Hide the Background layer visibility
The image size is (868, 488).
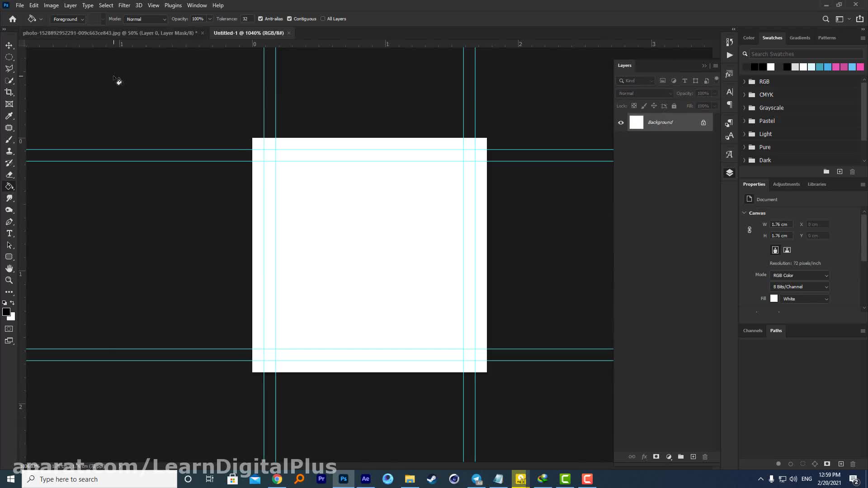pyautogui.click(x=621, y=122)
